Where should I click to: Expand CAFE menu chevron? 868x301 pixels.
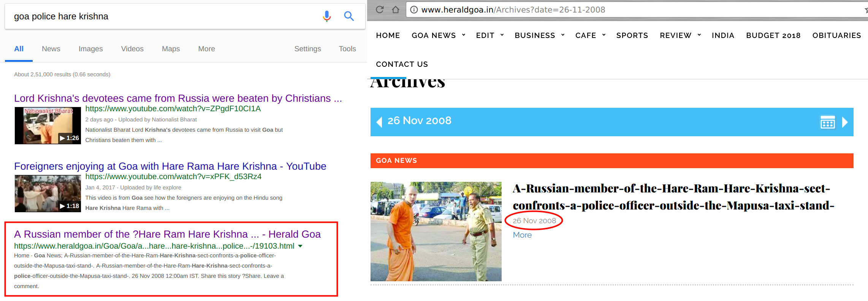tap(603, 35)
